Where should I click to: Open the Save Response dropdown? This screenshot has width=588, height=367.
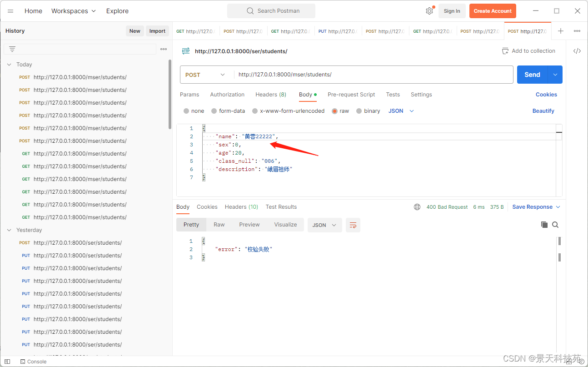(536, 207)
